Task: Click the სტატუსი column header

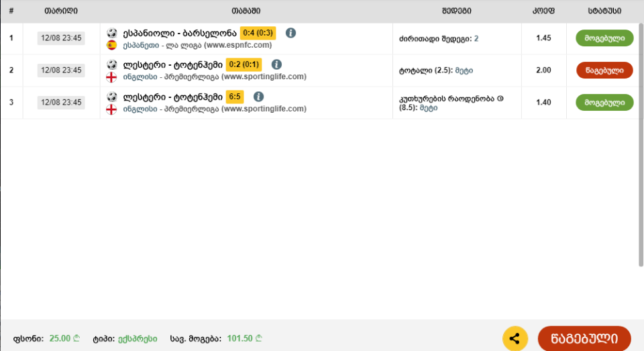Action: pos(604,11)
